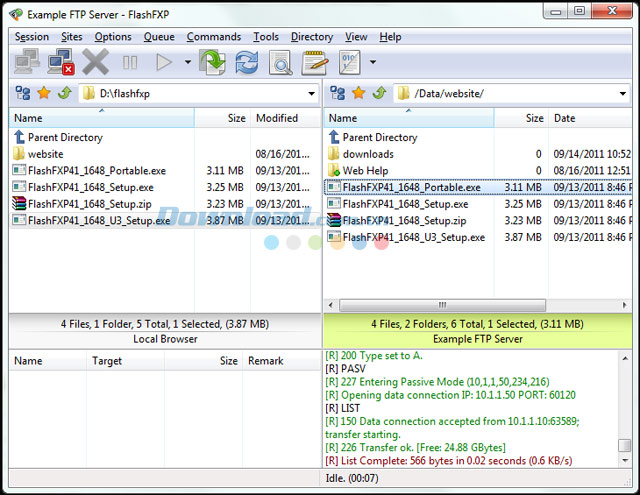Click the Transfer queue play icon
This screenshot has height=495, width=640.
click(164, 63)
